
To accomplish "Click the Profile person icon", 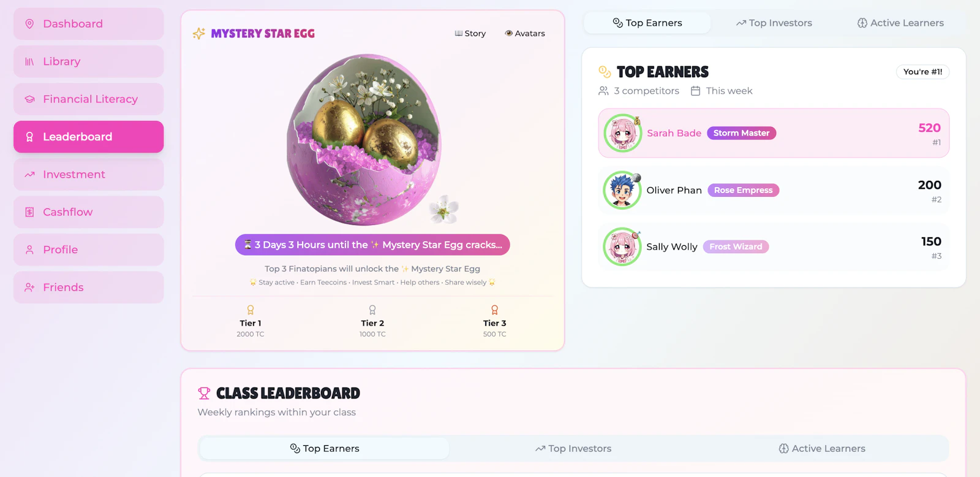I will point(29,250).
